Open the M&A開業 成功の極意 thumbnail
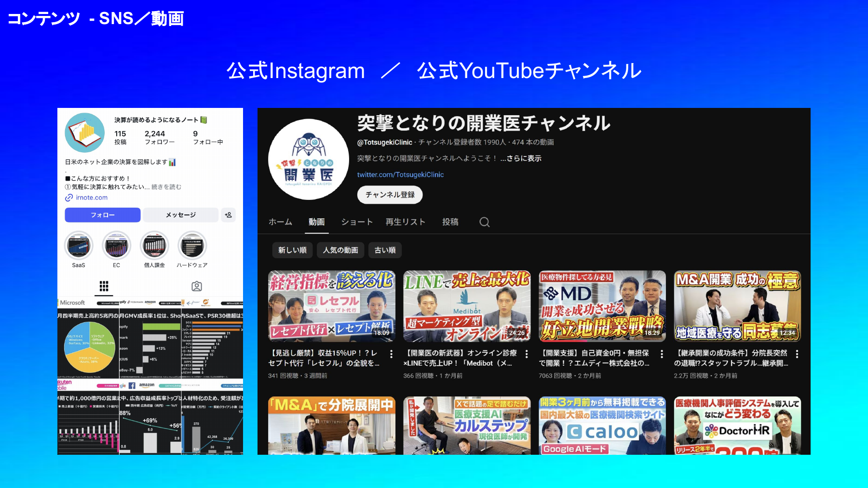The width and height of the screenshot is (868, 488). (737, 306)
